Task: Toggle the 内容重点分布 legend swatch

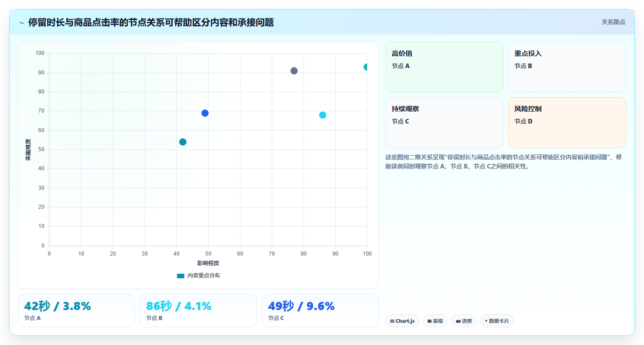Action: (x=180, y=276)
